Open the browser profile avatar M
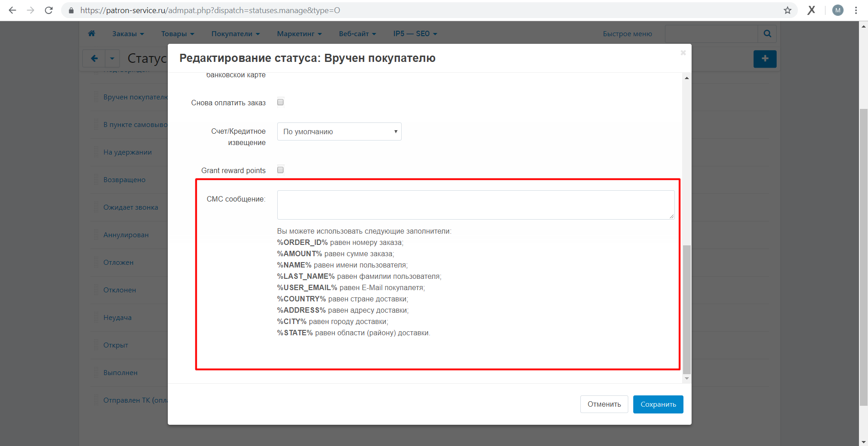868x446 pixels. 838,10
